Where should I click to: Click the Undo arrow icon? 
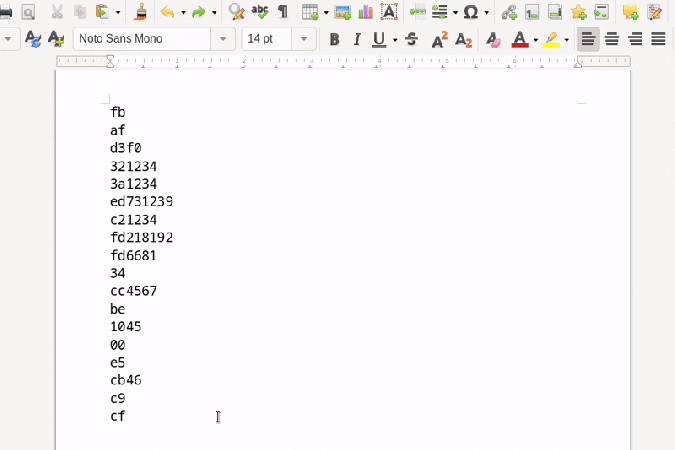coord(167,12)
